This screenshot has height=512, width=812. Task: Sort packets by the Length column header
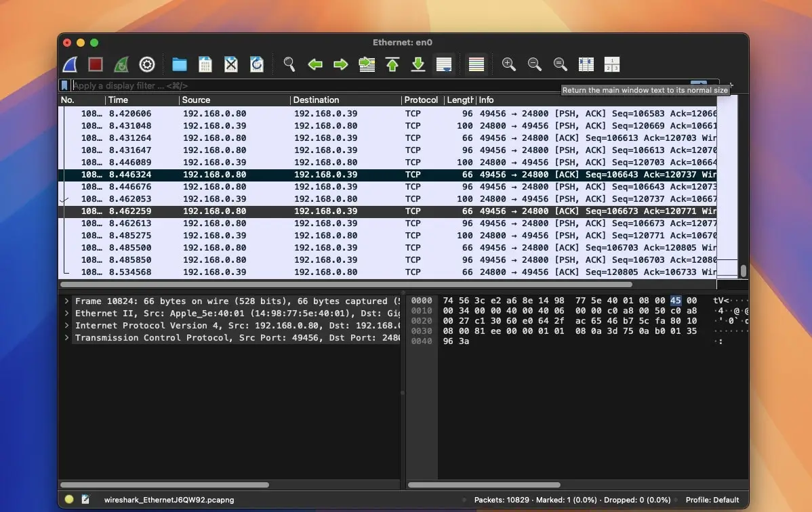tap(460, 100)
